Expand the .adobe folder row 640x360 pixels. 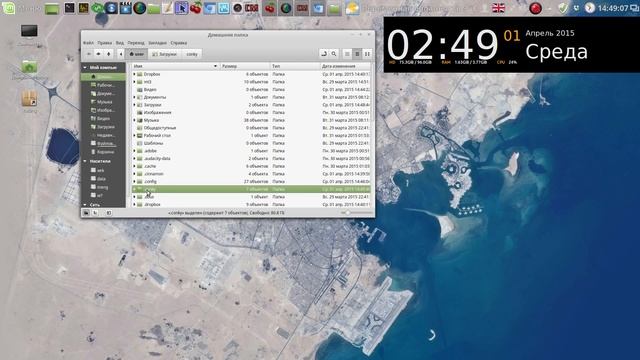pyautogui.click(x=134, y=151)
